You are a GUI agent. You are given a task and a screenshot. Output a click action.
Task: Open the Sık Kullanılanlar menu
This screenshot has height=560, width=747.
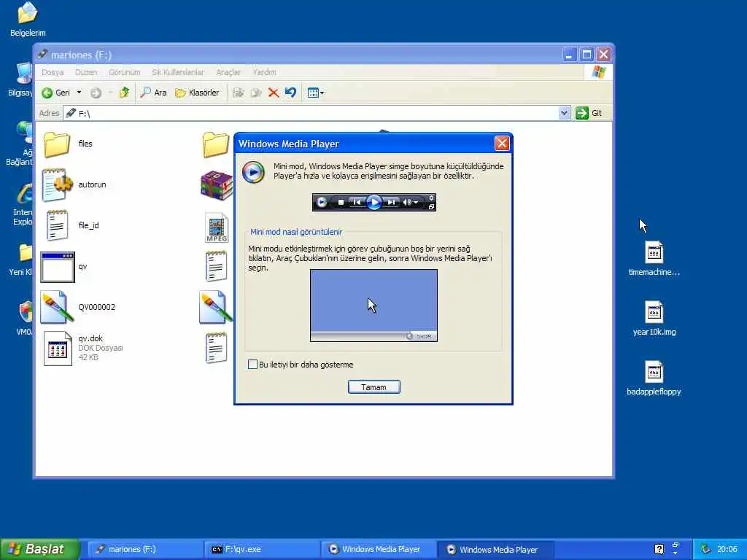coord(178,72)
